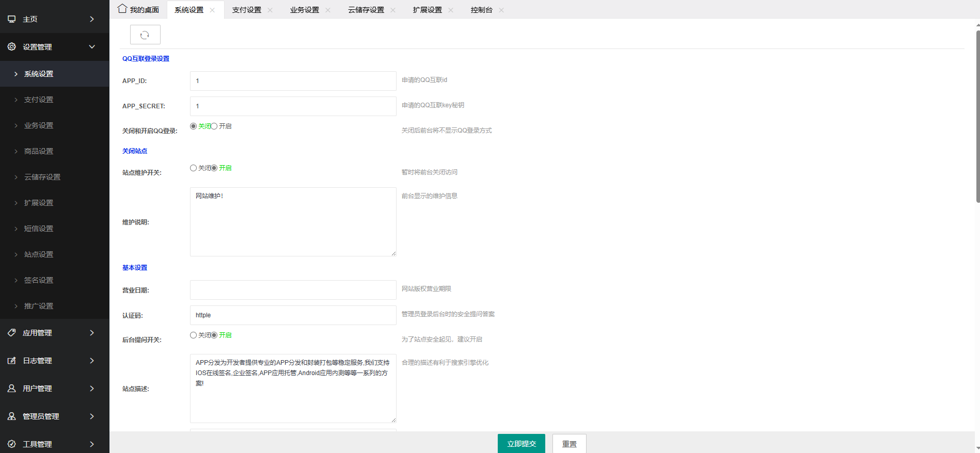Click the vertical page scrollbar
The width and height of the screenshot is (980, 453).
click(x=977, y=116)
